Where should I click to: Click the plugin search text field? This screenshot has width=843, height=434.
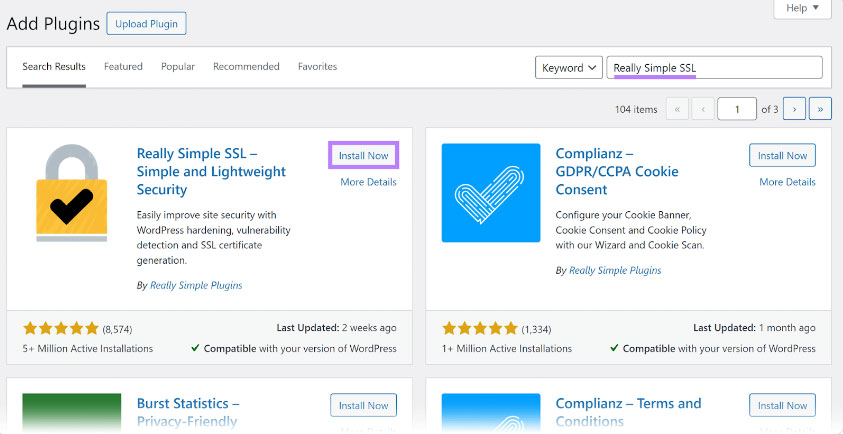click(714, 68)
